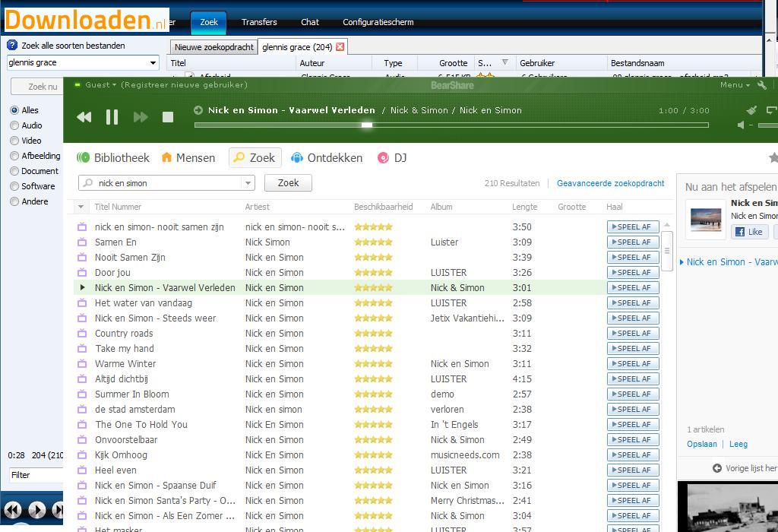
Task: Click the BearShare Zoek search button
Action: [288, 182]
